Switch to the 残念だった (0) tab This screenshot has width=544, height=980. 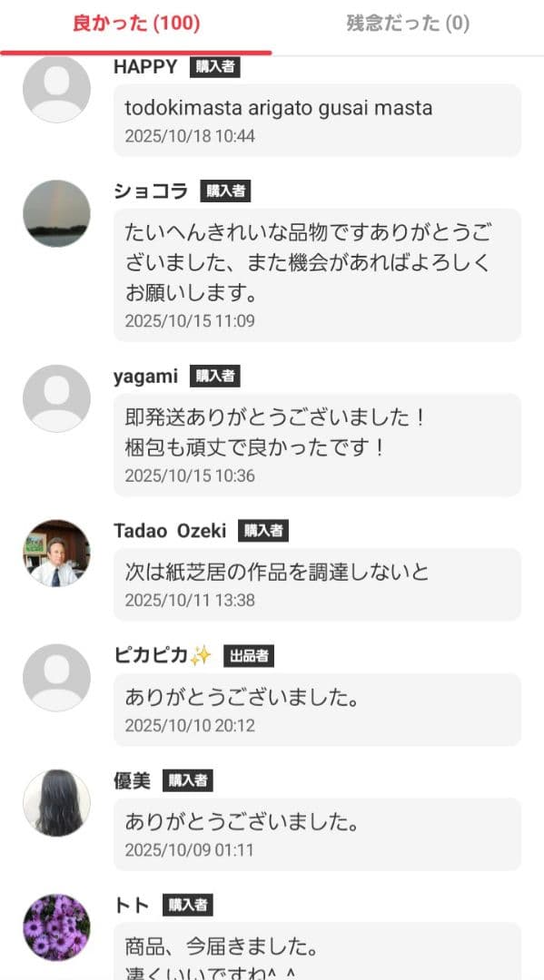point(405,25)
